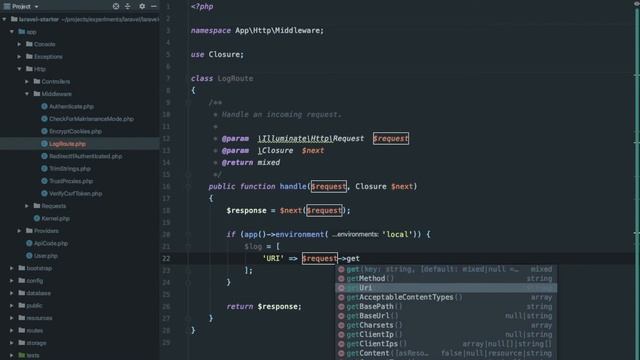
Task: Collapse the Http folder arrow
Action: pyautogui.click(x=19, y=69)
